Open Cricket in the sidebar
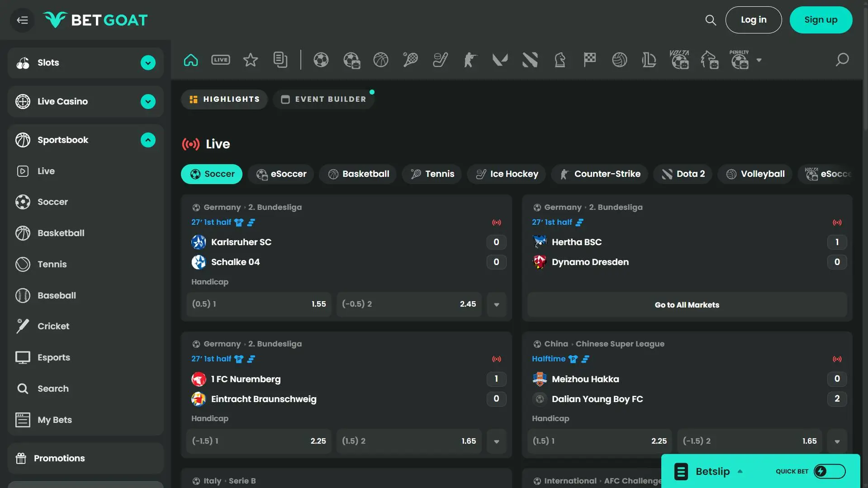The height and width of the screenshot is (488, 868). coord(85,327)
